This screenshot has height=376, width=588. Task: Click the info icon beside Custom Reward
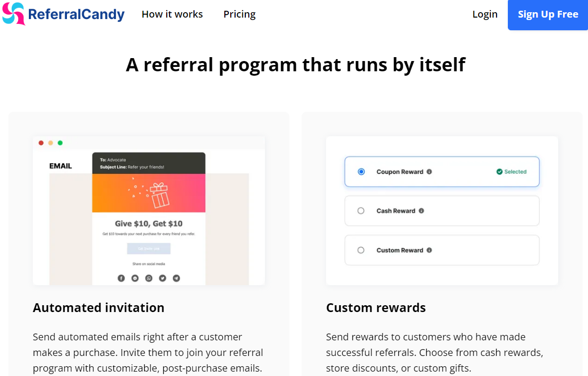pyautogui.click(x=429, y=250)
